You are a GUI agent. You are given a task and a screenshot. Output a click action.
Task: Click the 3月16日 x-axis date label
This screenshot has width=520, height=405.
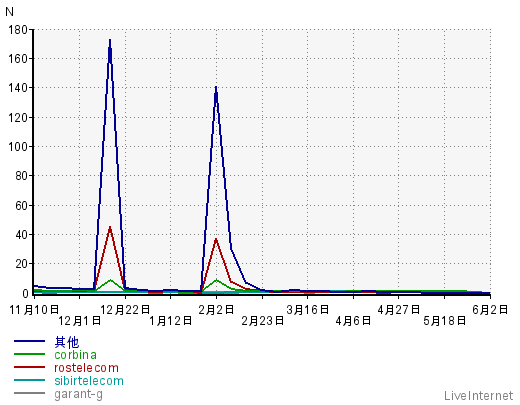point(307,310)
